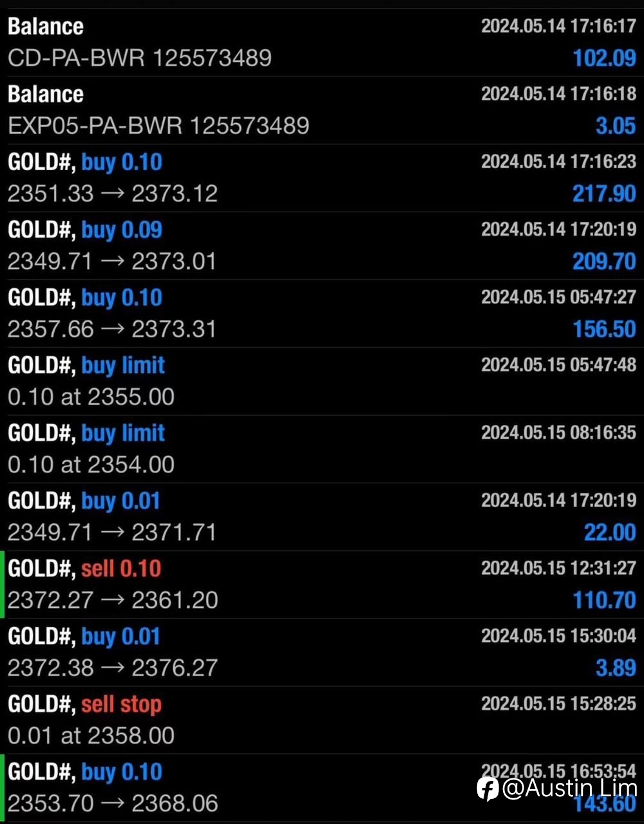Select timestamp 2024.05.15 05:47:27
The width and height of the screenshot is (644, 824).
pos(558,297)
